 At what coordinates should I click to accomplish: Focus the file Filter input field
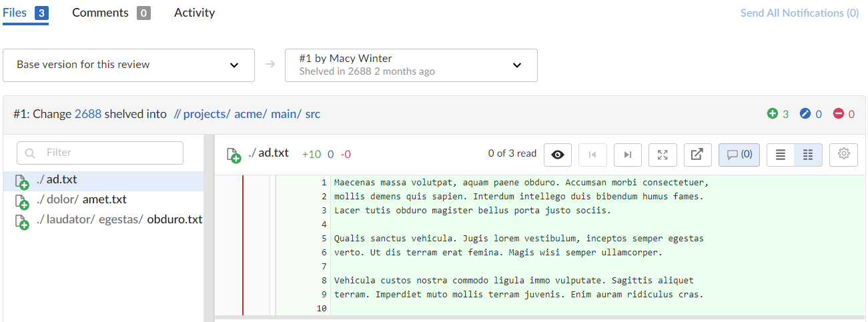pyautogui.click(x=100, y=153)
